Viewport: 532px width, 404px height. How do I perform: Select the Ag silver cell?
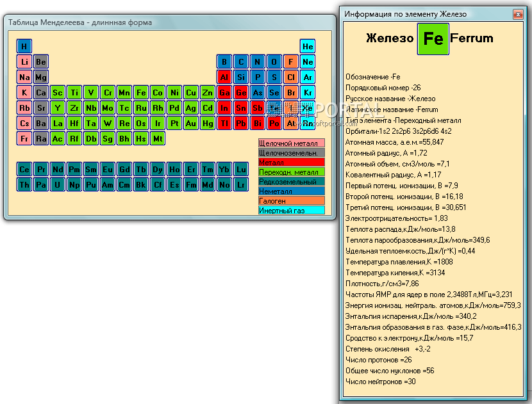190,108
